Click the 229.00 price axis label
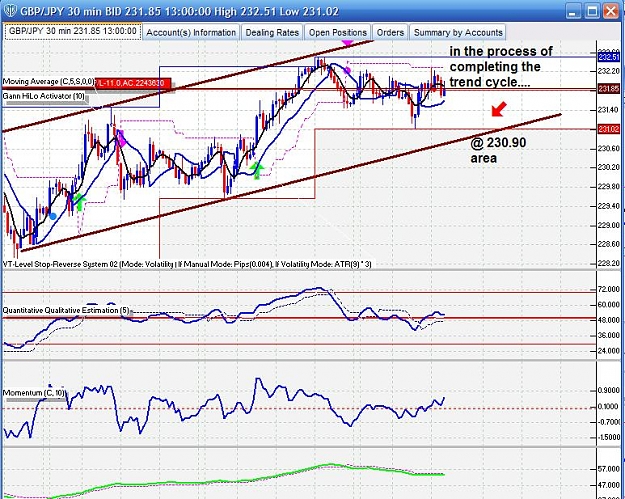Screen dimensions: 625x499 click(610, 225)
